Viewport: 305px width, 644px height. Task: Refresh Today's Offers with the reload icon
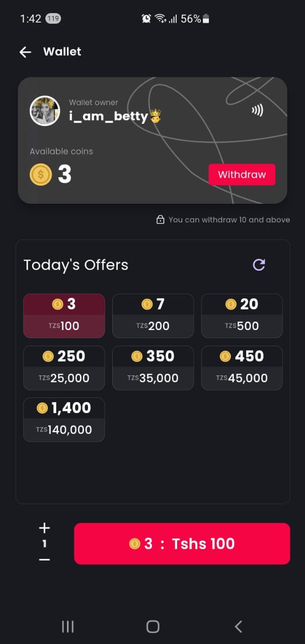point(259,265)
